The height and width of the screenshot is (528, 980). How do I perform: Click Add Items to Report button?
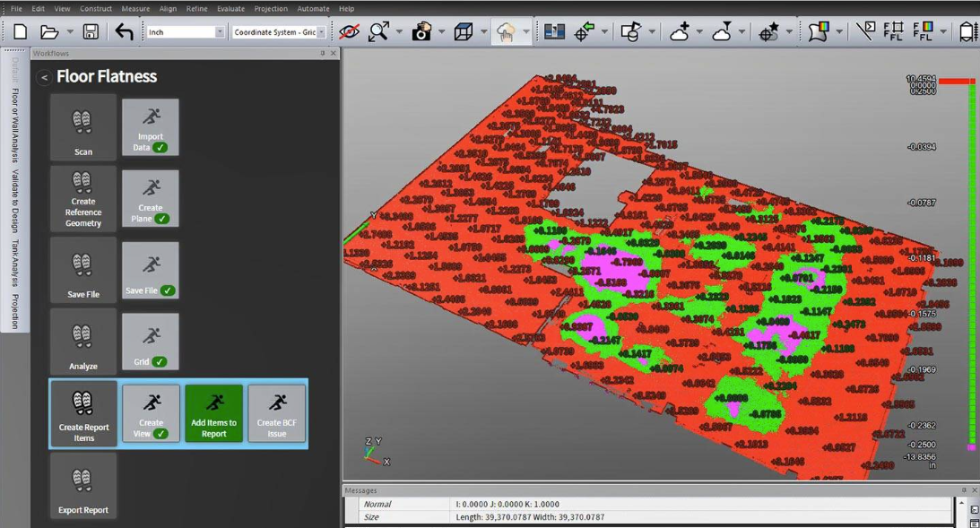[x=214, y=413]
